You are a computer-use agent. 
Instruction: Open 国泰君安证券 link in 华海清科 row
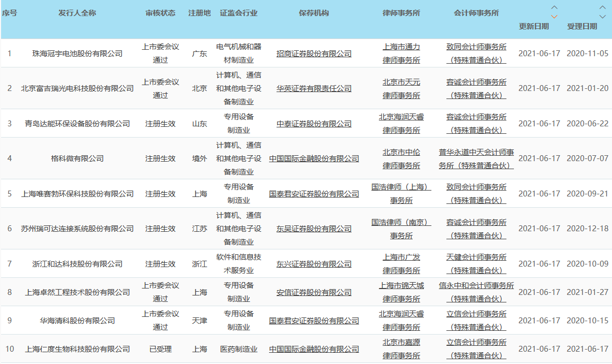314,321
